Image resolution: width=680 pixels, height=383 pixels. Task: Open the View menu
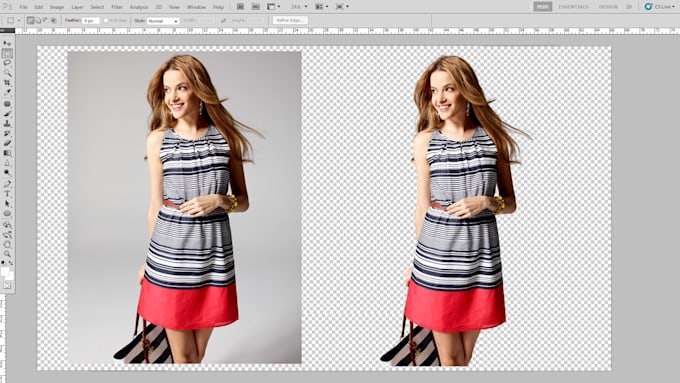[174, 7]
